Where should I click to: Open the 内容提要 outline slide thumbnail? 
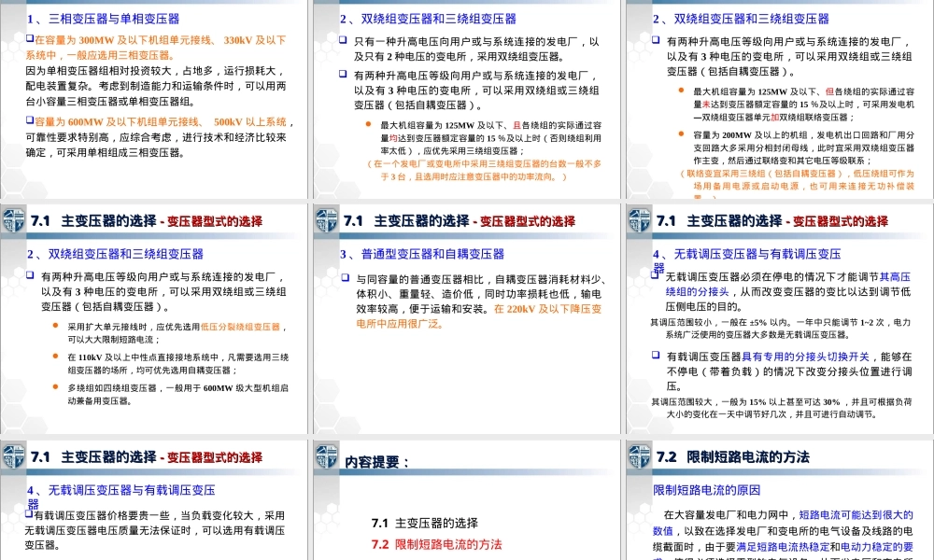[x=466, y=500]
